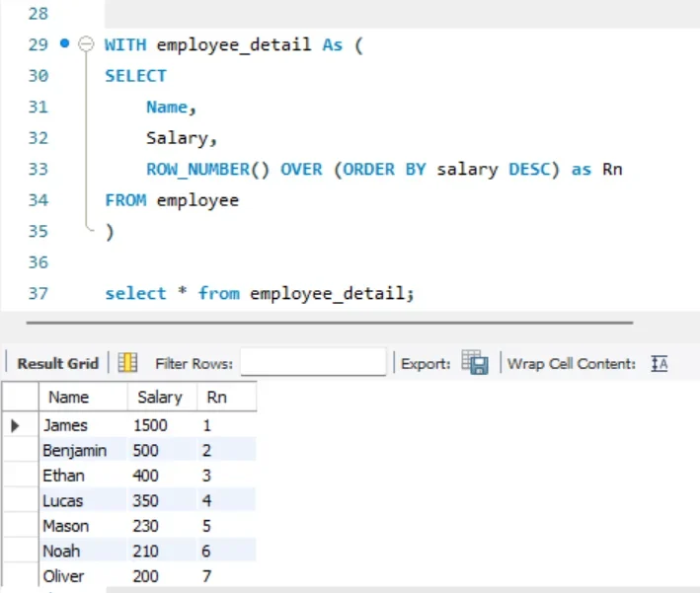This screenshot has height=593, width=700.
Task: Place cursor on ROW_NUMBER() in line 33
Action: tap(208, 169)
